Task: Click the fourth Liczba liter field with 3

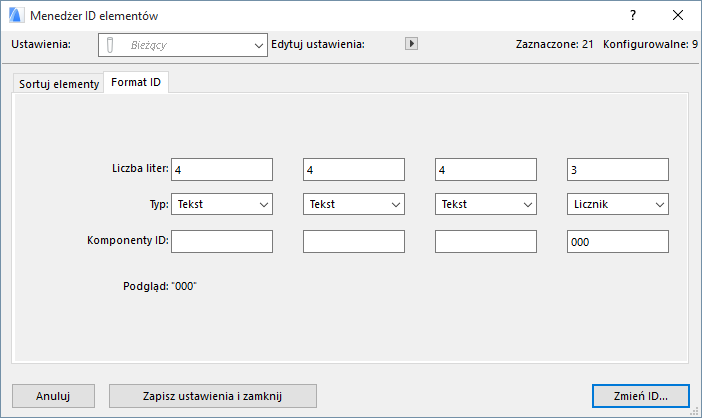Action: 617,170
